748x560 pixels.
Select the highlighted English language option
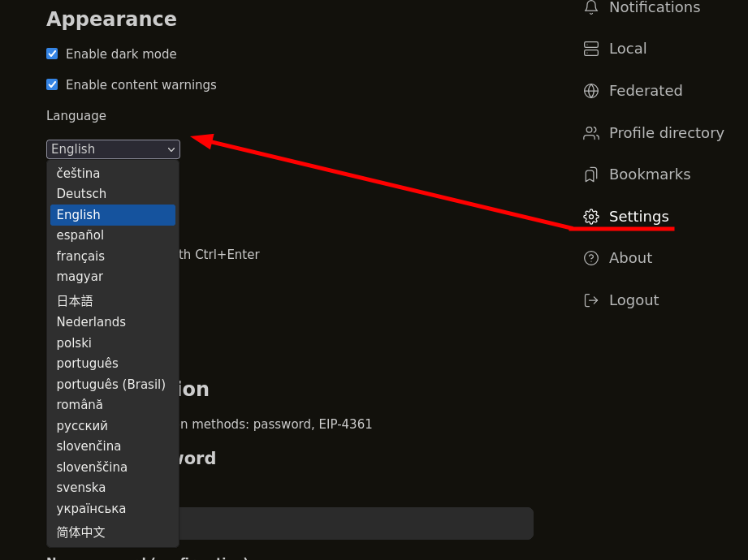[113, 214]
